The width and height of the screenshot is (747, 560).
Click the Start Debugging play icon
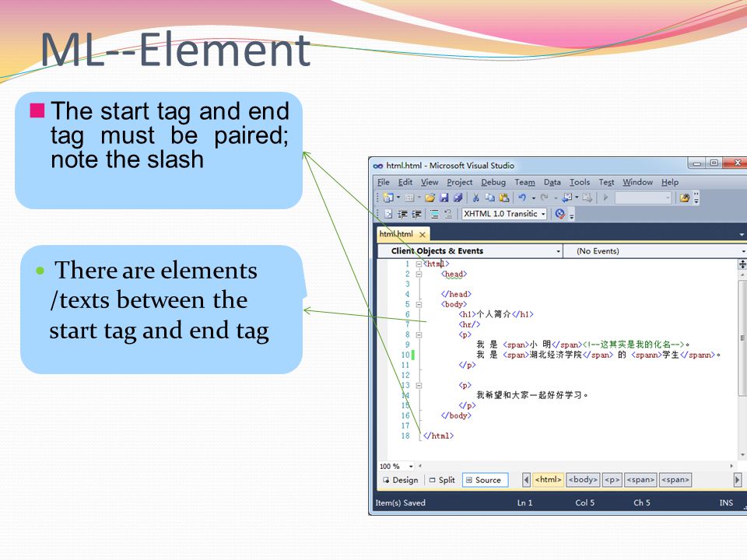[605, 198]
